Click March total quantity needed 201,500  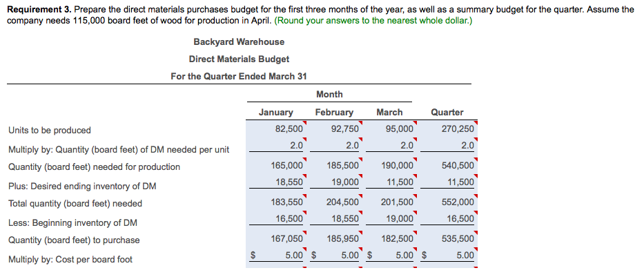[x=398, y=202]
